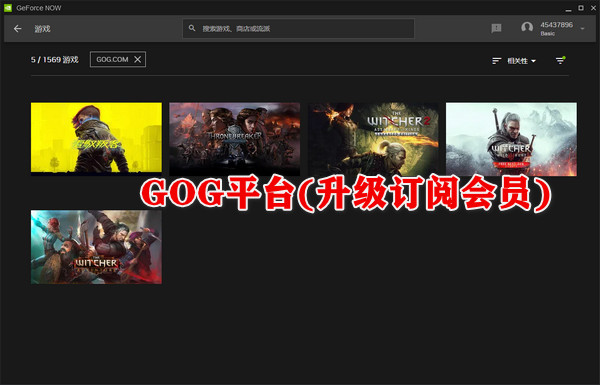This screenshot has width=600, height=385.
Task: Click account name 45437896
Action: tap(556, 25)
